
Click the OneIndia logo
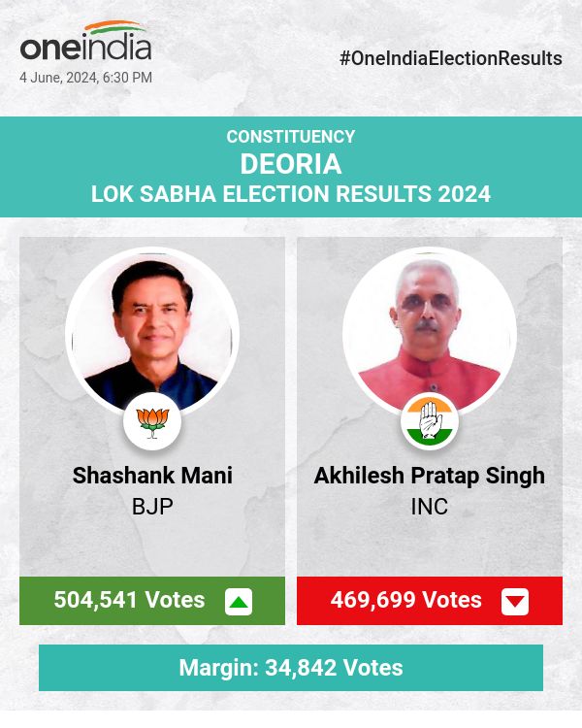pyautogui.click(x=85, y=48)
